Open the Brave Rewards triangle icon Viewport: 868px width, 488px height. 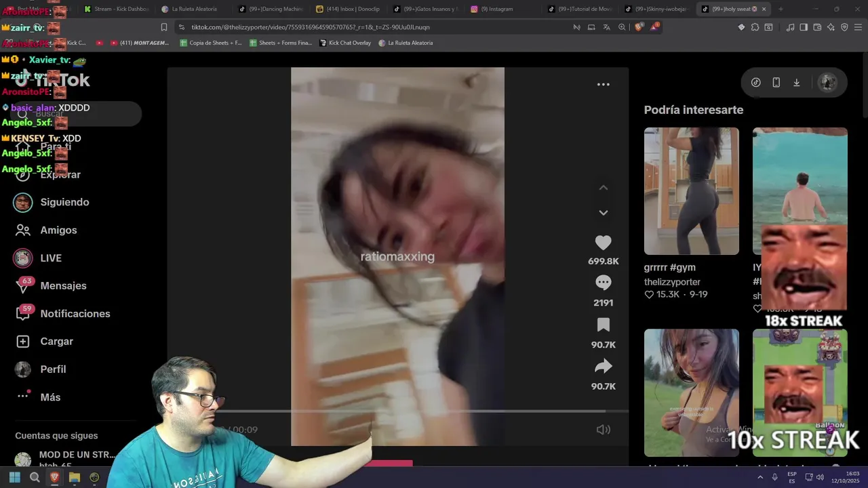click(x=654, y=27)
